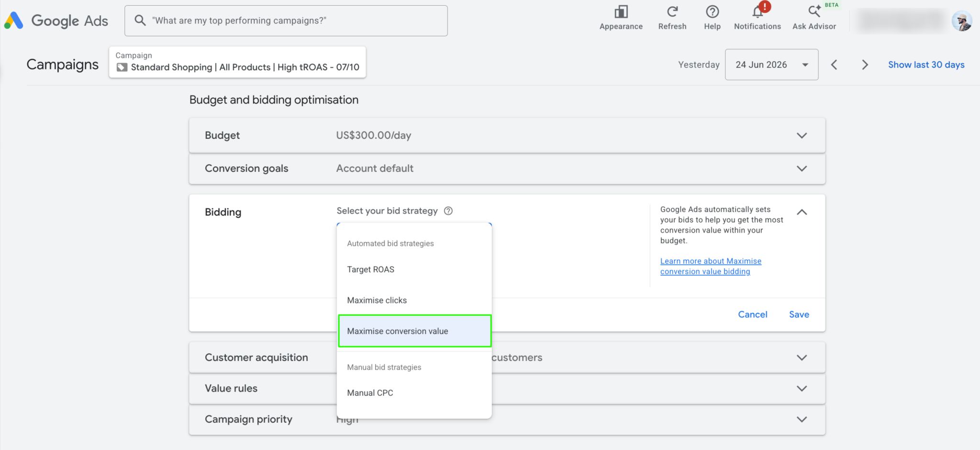
Task: Select Target ROAS bid strategy
Action: point(414,270)
